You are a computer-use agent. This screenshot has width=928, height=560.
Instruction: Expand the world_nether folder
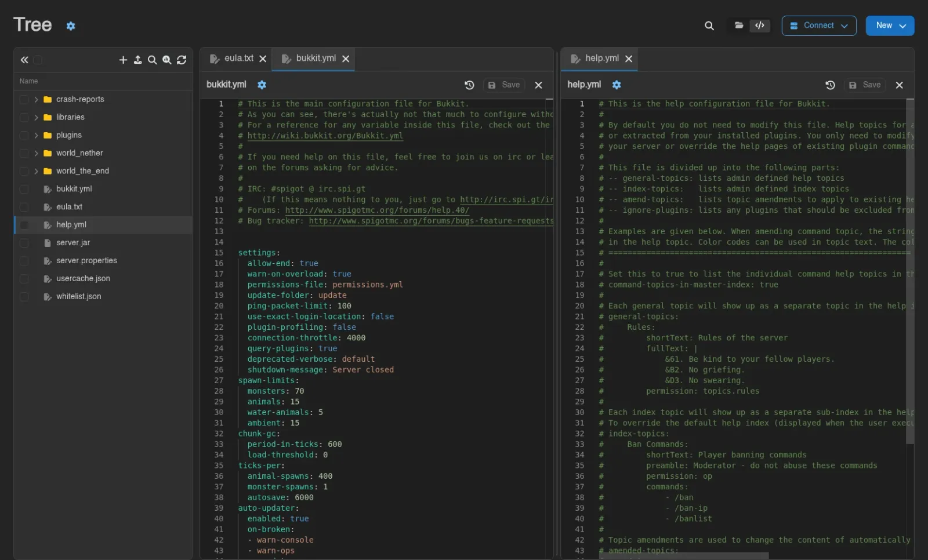coord(36,154)
